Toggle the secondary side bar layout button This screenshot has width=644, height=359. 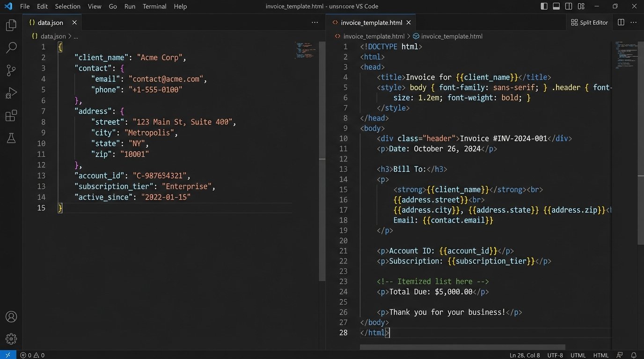coord(569,7)
